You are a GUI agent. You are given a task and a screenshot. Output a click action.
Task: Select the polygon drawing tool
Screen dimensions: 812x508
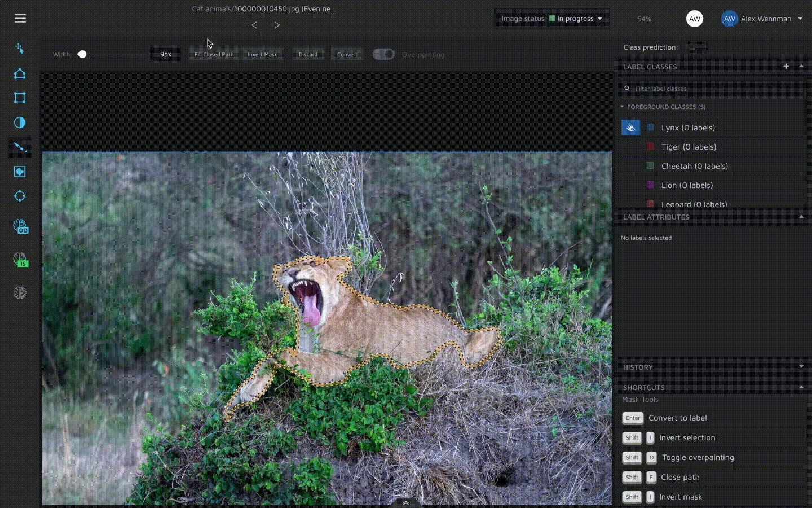(x=20, y=74)
